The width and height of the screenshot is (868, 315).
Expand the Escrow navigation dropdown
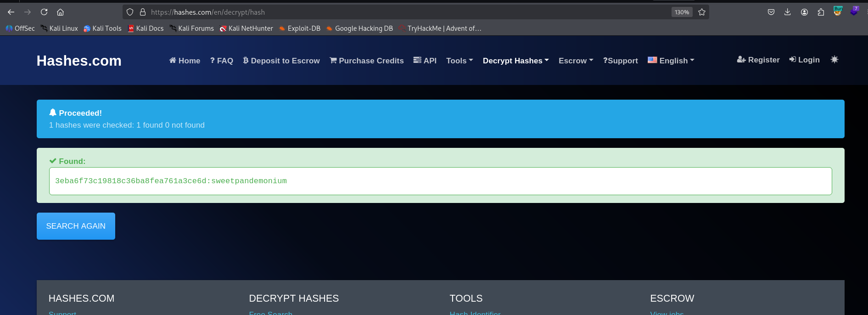click(x=576, y=61)
